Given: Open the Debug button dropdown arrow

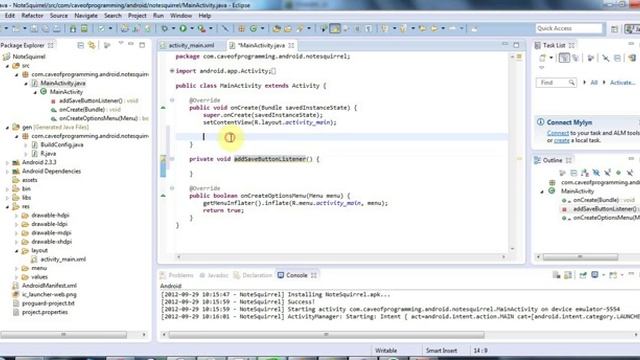Looking at the screenshot, I should 173,29.
